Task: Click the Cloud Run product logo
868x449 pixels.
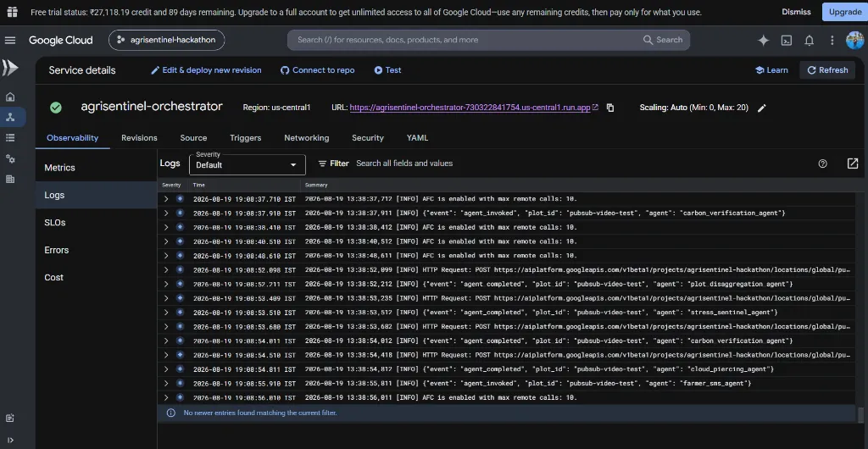Action: (10, 68)
